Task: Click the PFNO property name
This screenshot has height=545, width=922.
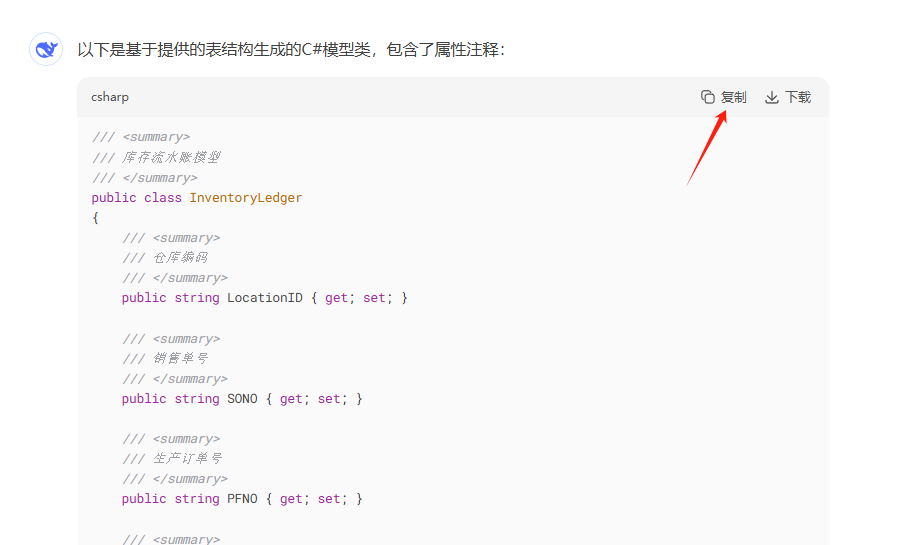Action: pyautogui.click(x=242, y=499)
